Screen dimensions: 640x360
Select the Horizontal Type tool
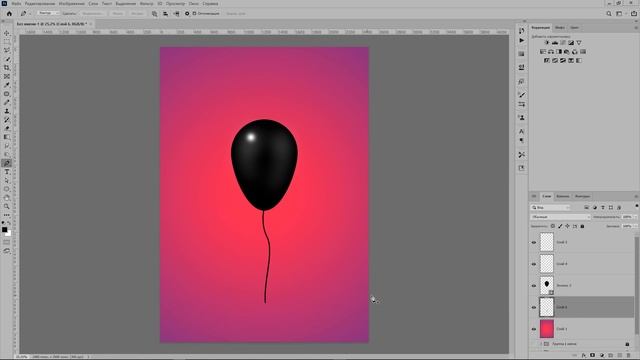pyautogui.click(x=7, y=172)
